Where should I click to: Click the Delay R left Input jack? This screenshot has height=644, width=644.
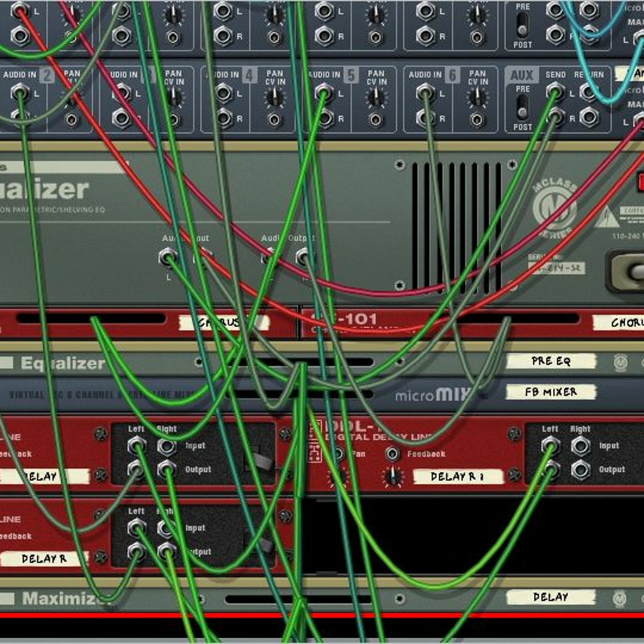click(x=137, y=528)
